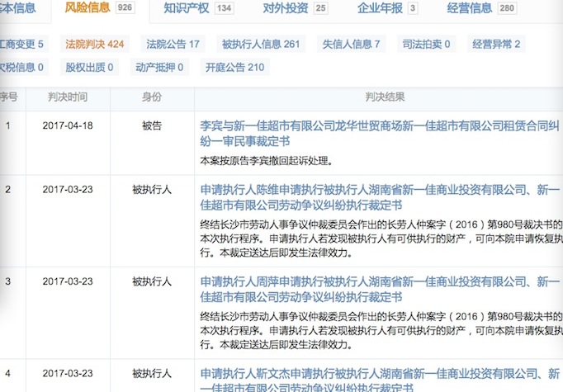Viewport: 563px width, 392px height.
Task: Click the date 2017-04-18 in row 1
Action: coord(68,125)
